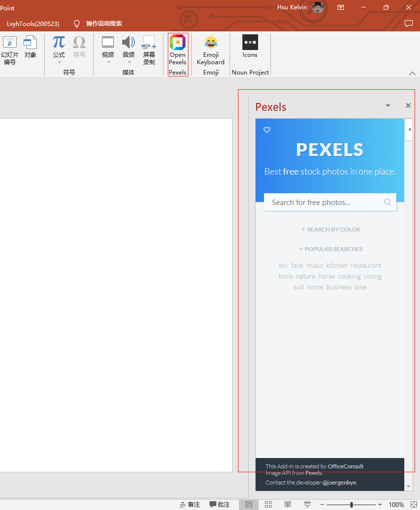420x510 pixels.
Task: Fit slide to current window
Action: click(414, 505)
